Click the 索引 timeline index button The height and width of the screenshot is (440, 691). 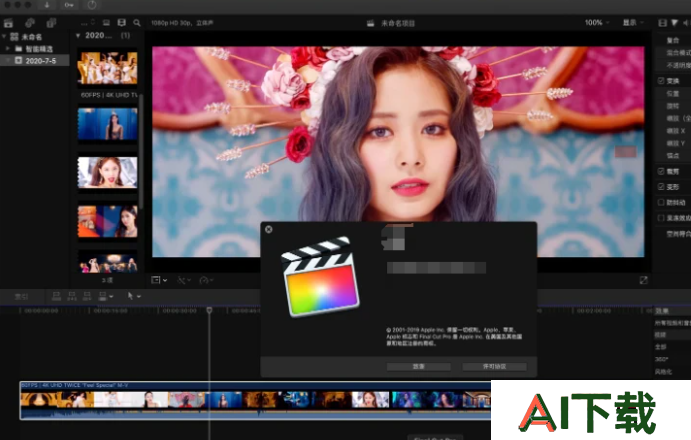click(21, 297)
